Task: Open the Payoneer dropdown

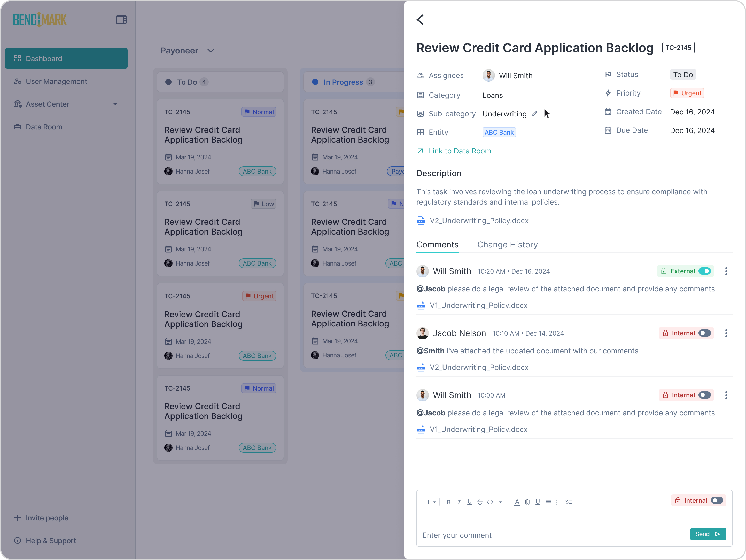Action: pyautogui.click(x=188, y=51)
